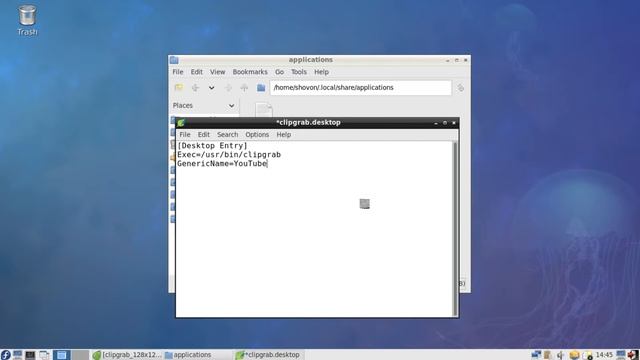
Task: Click folder icon in applications window title bar
Action: point(174,60)
